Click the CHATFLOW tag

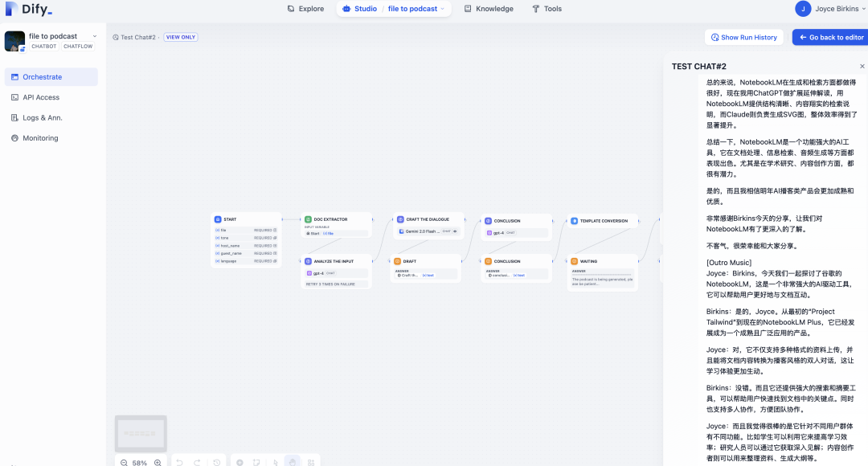pos(78,47)
